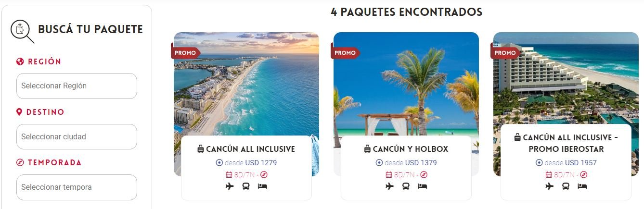Open the Seleccionar temporada dropdown
The height and width of the screenshot is (209, 644).
click(77, 187)
